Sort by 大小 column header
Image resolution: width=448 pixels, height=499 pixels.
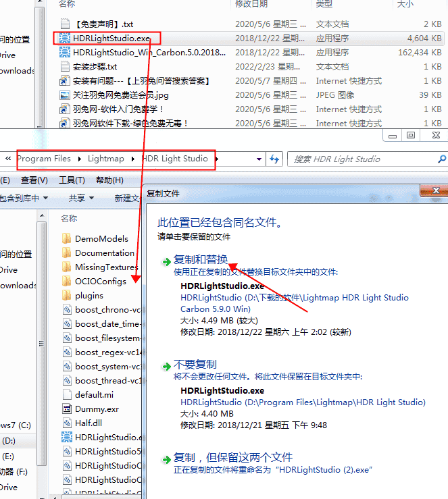[x=405, y=4]
